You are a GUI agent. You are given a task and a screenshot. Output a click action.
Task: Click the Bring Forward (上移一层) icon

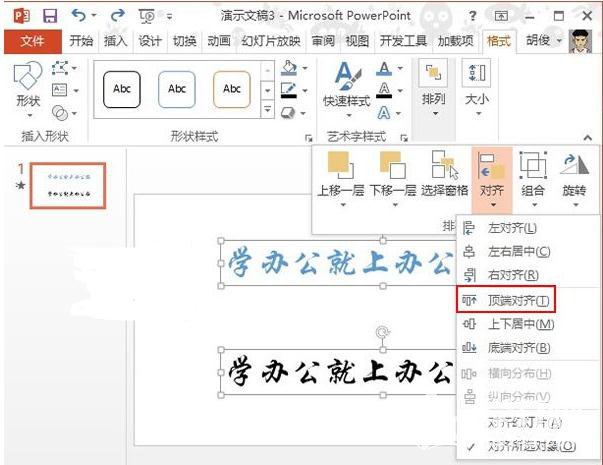[x=340, y=167]
